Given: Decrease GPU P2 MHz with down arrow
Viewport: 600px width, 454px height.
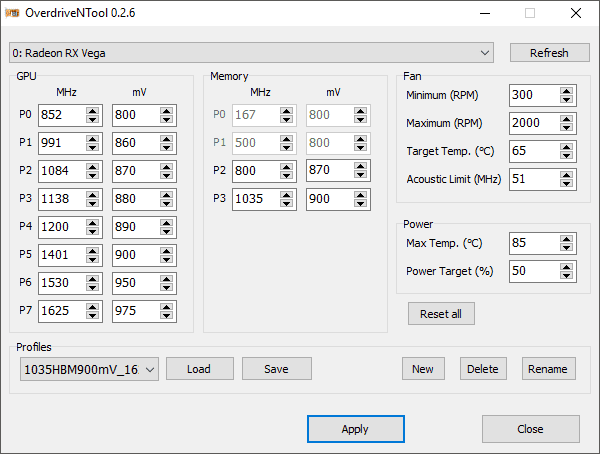Looking at the screenshot, I should [92, 175].
